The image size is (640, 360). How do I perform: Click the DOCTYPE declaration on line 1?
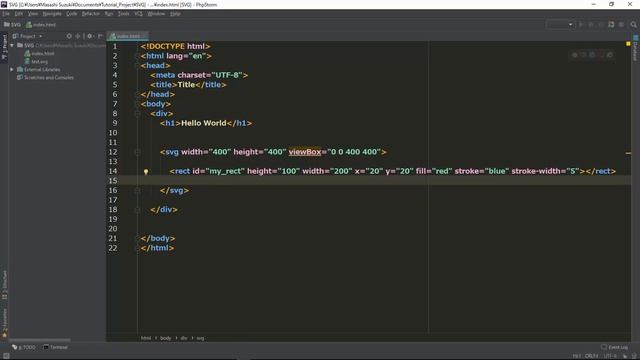(x=176, y=47)
